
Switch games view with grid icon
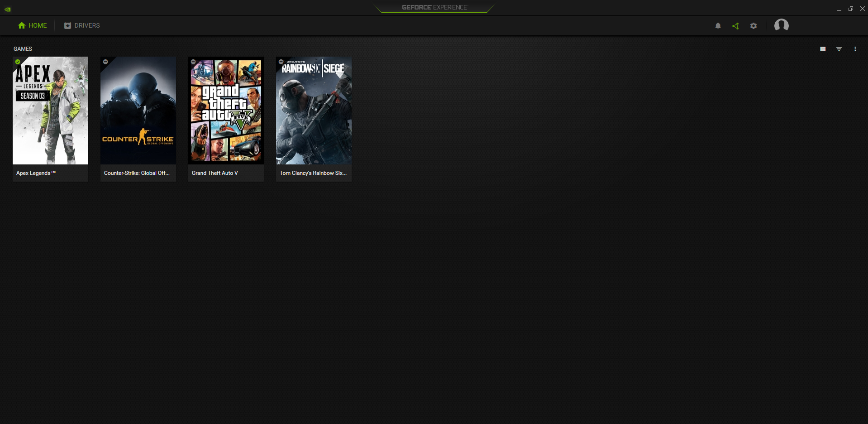pyautogui.click(x=823, y=49)
